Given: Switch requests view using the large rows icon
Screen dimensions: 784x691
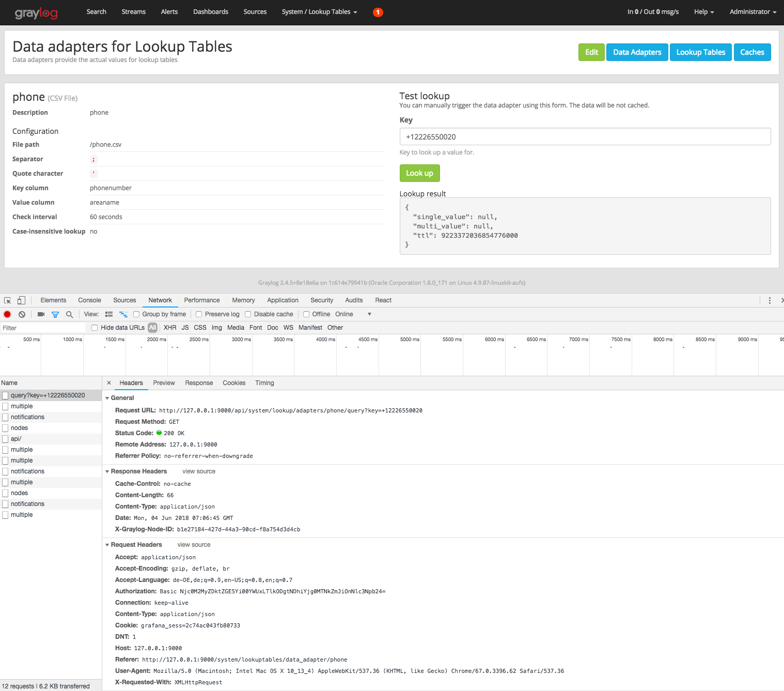Looking at the screenshot, I should click(109, 314).
